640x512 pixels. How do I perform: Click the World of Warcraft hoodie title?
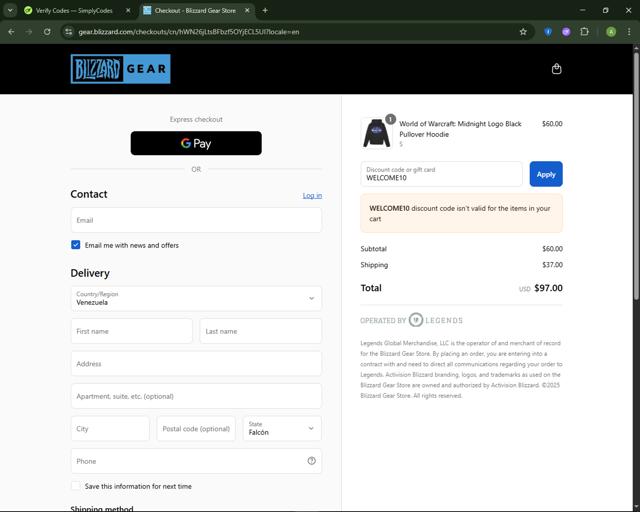click(460, 129)
